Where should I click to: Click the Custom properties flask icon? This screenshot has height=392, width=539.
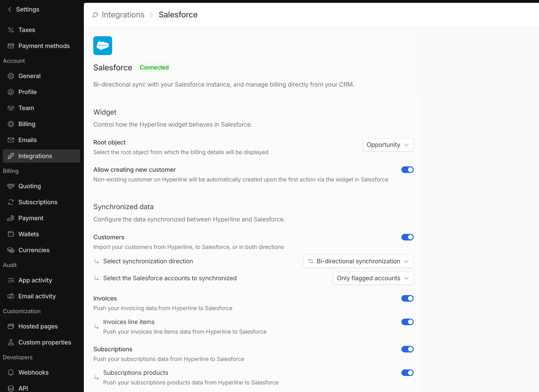pyautogui.click(x=11, y=342)
